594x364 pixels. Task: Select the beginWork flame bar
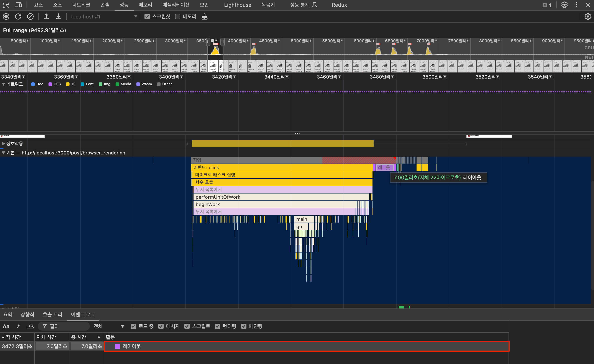[x=275, y=204]
